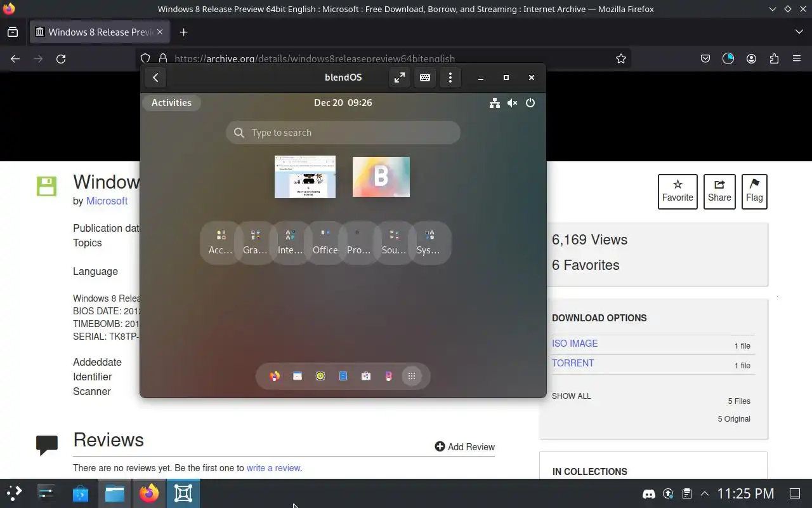Open the System app folder
Image resolution: width=812 pixels, height=508 pixels.
(428, 242)
